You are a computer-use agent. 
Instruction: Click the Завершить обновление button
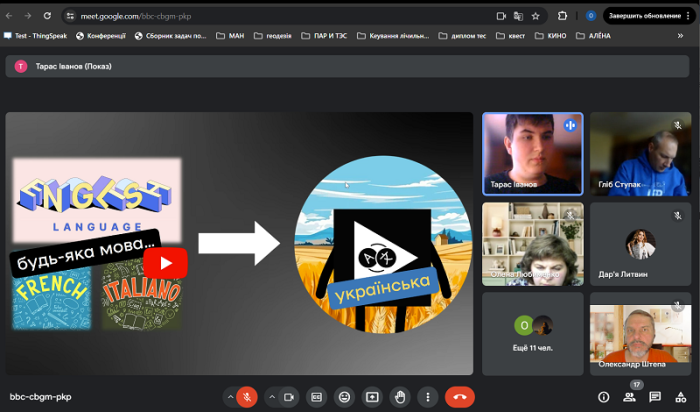pyautogui.click(x=645, y=16)
